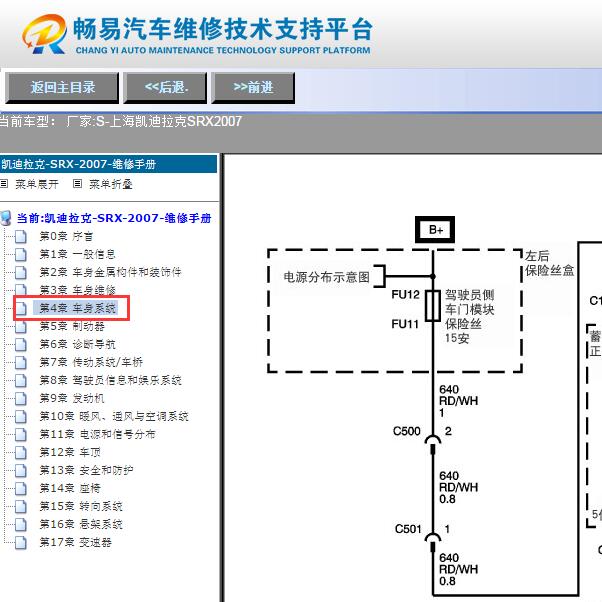This screenshot has height=602, width=602.
Task: Open 第17章 变速器
Action: (76, 542)
